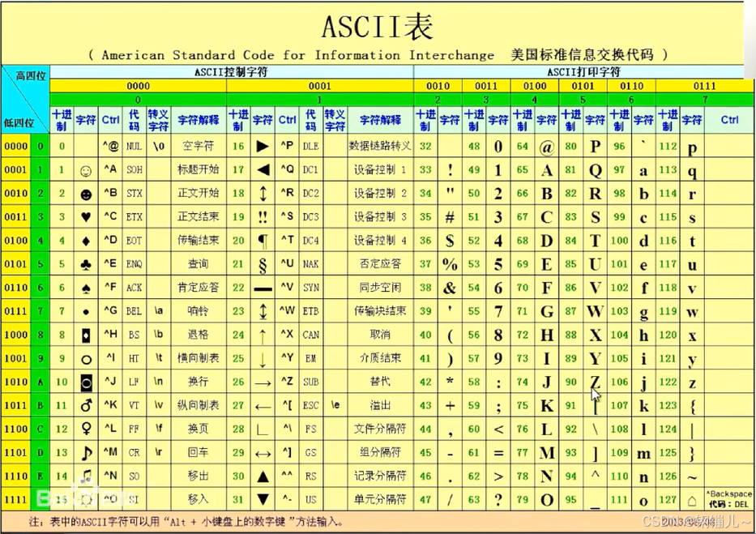Click the lowercase 'm' beside decimal 109
Screen dimensions: 756x534
click(643, 454)
